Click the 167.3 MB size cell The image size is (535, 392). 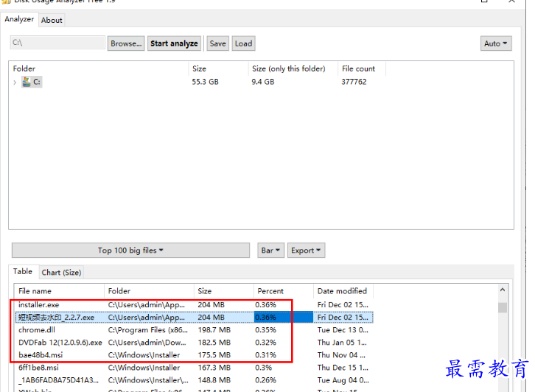coord(214,368)
